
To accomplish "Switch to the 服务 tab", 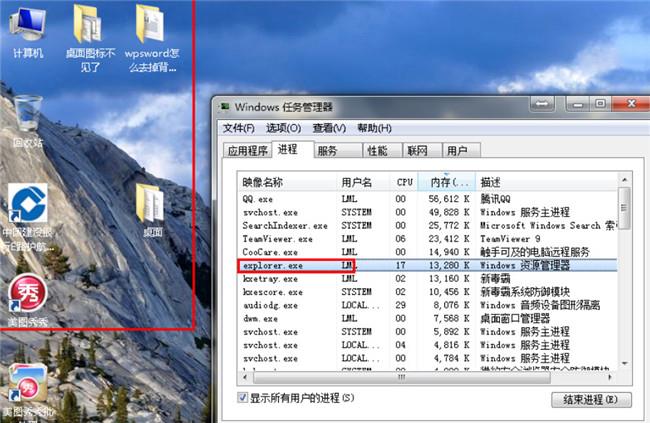I will (x=338, y=151).
